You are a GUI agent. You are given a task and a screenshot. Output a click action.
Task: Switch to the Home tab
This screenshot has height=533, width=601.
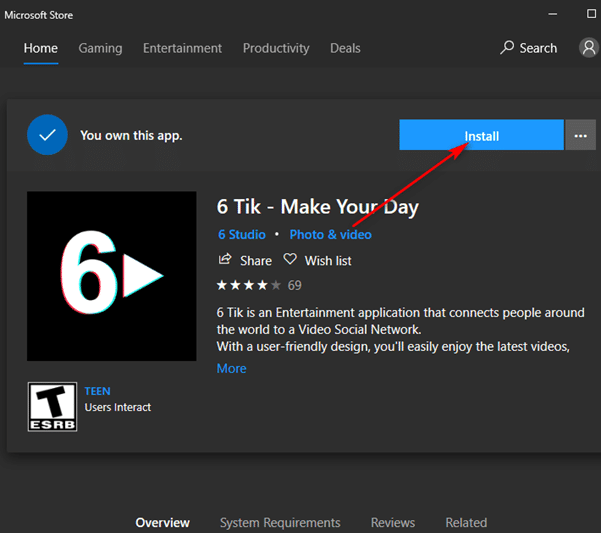41,48
